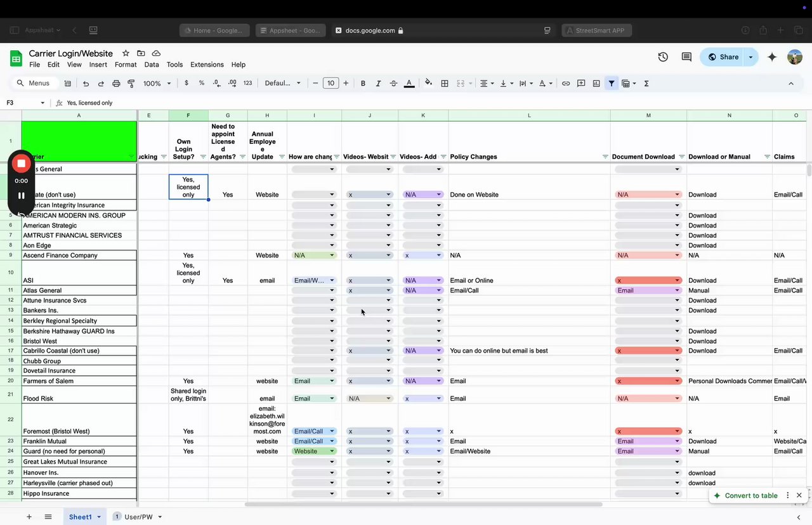Increase decimal places

coord(232,83)
